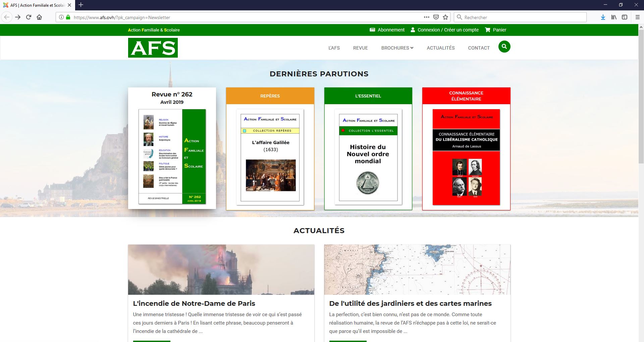Save page to Pocket icon
Viewport: 644px width, 342px height.
436,17
